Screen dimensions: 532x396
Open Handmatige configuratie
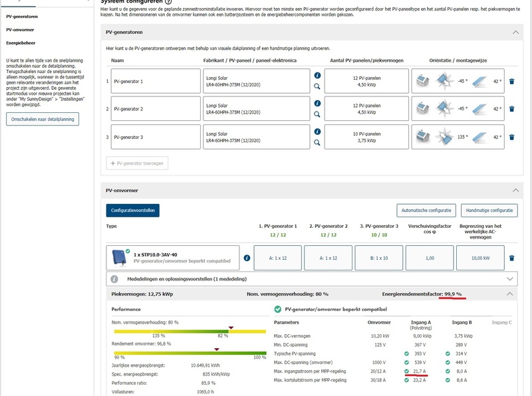[x=488, y=211]
